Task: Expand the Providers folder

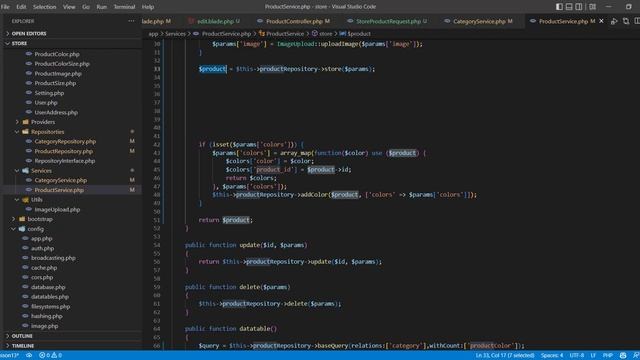Action: pyautogui.click(x=43, y=122)
